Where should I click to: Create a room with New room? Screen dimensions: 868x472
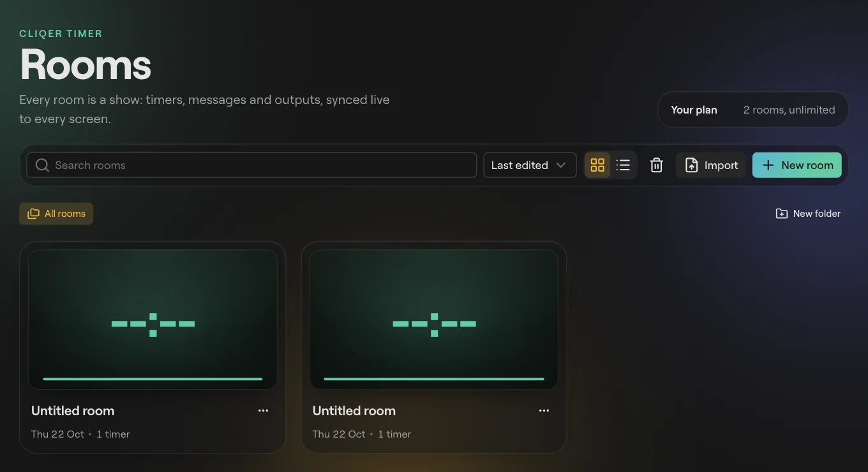coord(797,165)
